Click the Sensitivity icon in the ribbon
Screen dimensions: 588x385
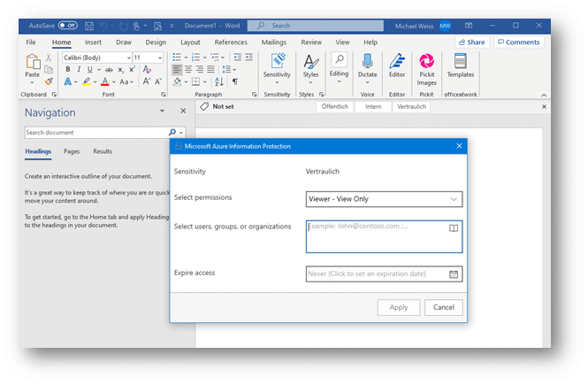tap(277, 65)
